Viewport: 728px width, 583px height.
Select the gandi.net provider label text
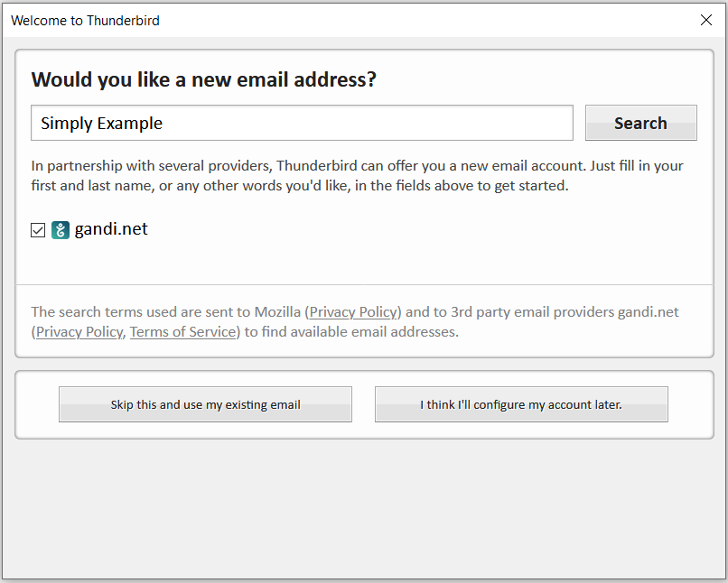tap(110, 229)
